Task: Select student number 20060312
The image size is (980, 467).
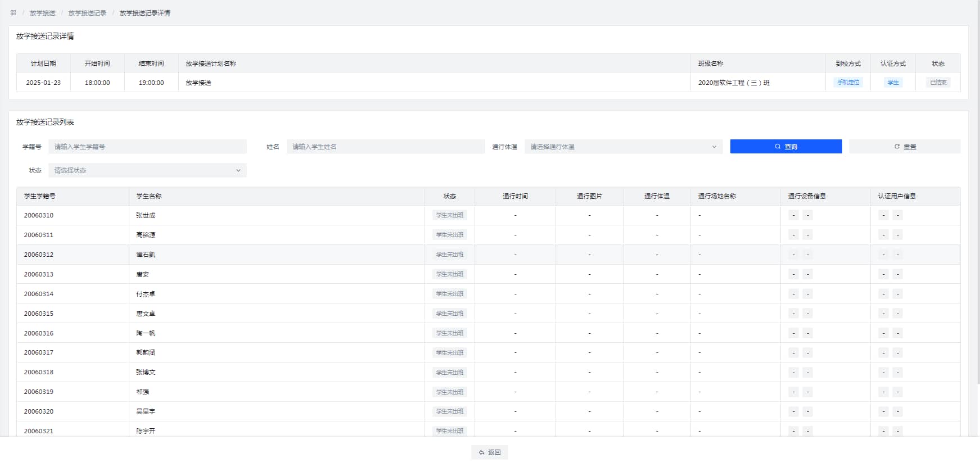Action: pyautogui.click(x=39, y=255)
